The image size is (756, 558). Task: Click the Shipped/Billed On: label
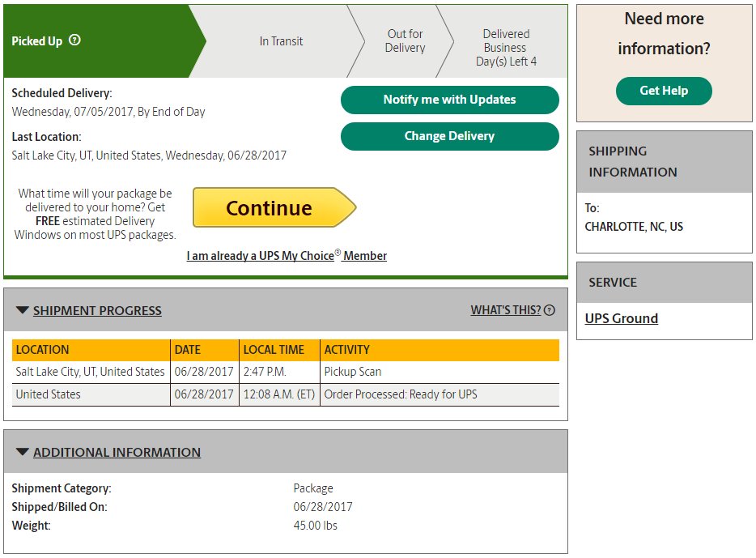pos(59,507)
